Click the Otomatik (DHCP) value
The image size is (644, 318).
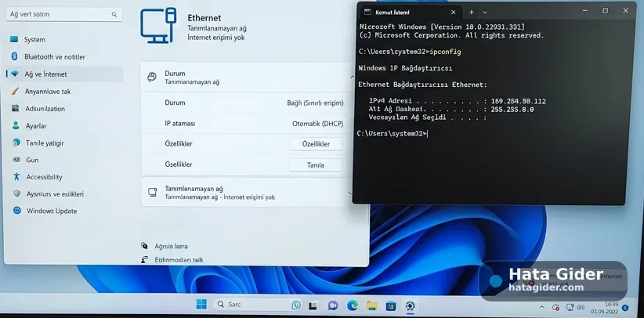coord(317,124)
